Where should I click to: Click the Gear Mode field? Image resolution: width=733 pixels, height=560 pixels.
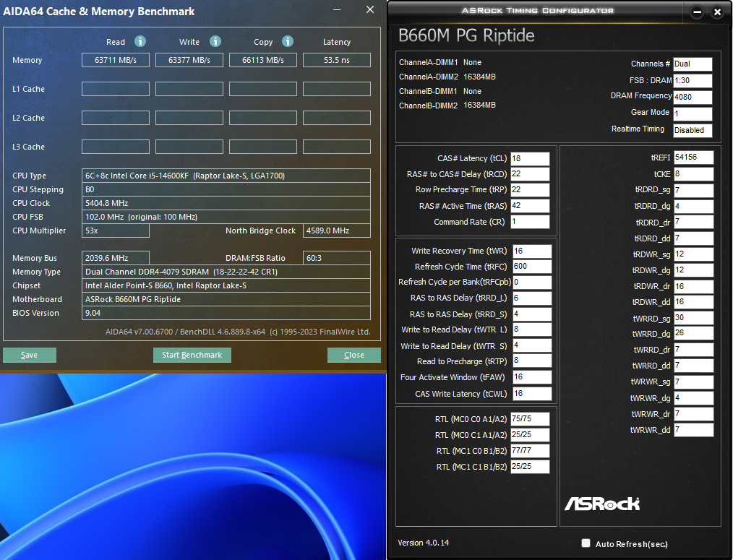tap(693, 113)
